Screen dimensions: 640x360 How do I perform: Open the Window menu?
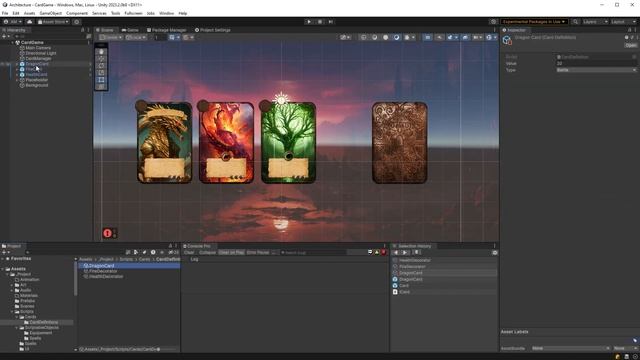coord(167,13)
